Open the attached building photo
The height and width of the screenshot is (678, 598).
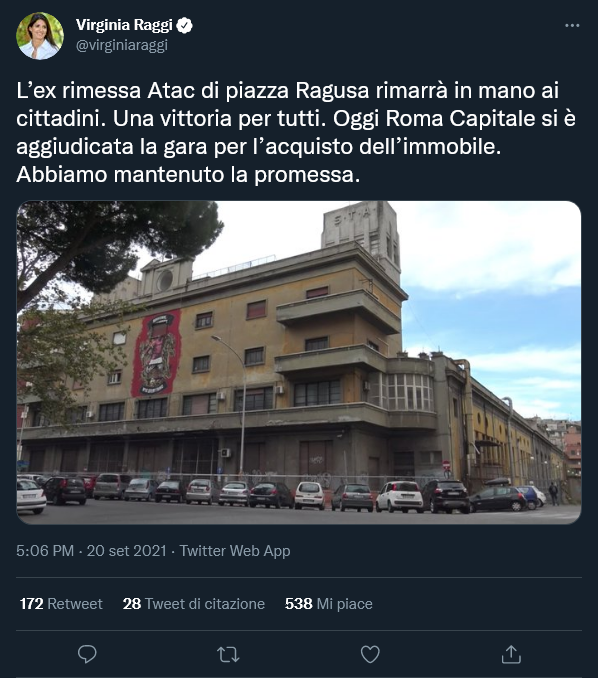[x=299, y=362]
